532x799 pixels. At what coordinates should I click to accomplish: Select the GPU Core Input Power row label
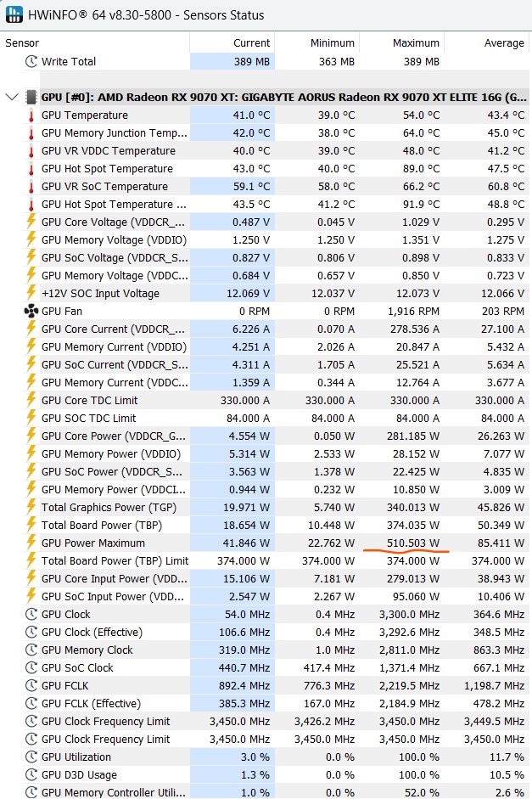114,578
